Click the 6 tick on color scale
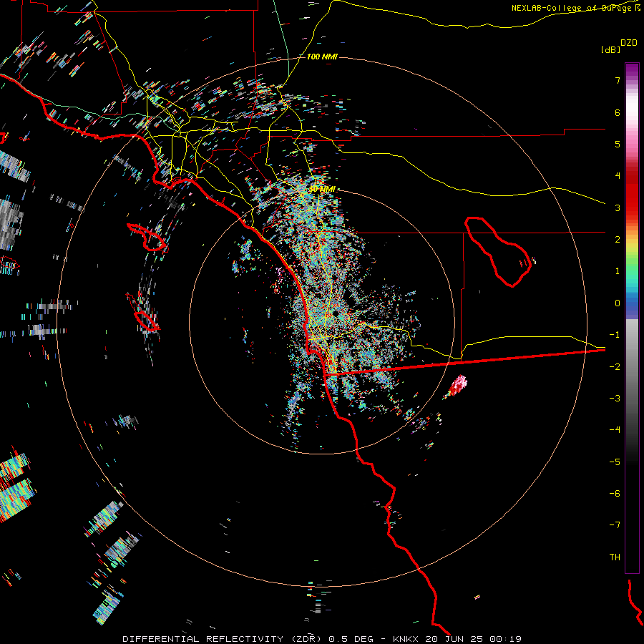This screenshot has width=644, height=644. (618, 112)
